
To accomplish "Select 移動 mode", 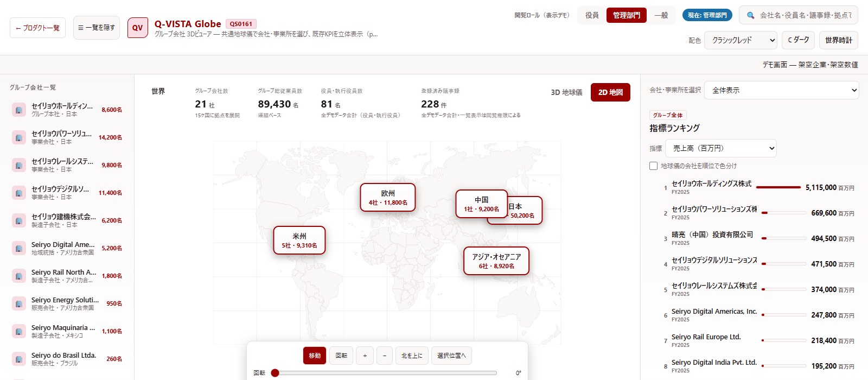I will tap(315, 356).
